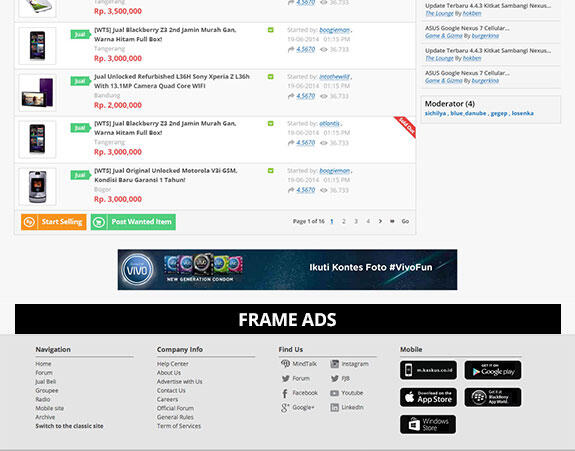Open Sony Xperia Z L36H listing title
This screenshot has height=451, width=575.
pos(172,81)
